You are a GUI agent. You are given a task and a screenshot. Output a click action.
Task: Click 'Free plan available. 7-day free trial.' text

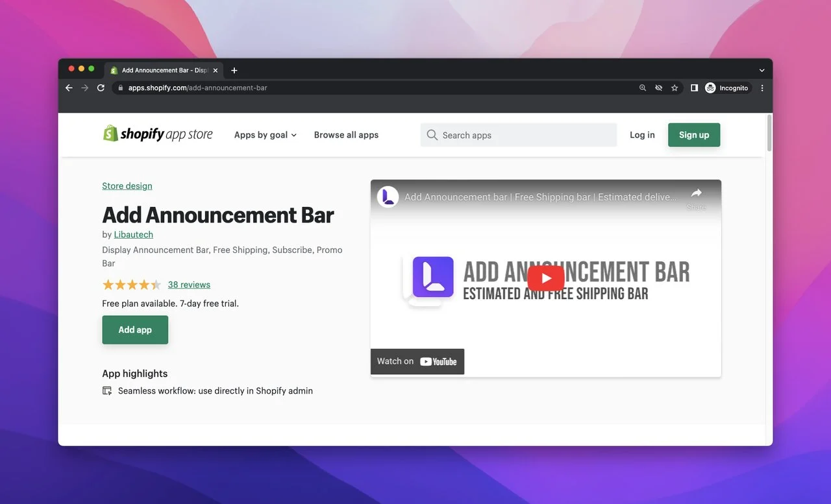tap(171, 304)
